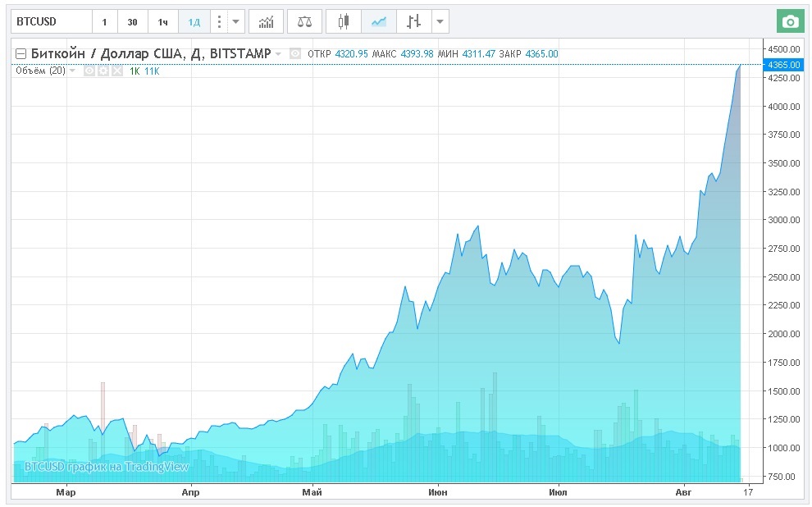Viewport: 812px width, 507px height.
Task: Open the interval dropdown arrow
Action: tap(235, 22)
